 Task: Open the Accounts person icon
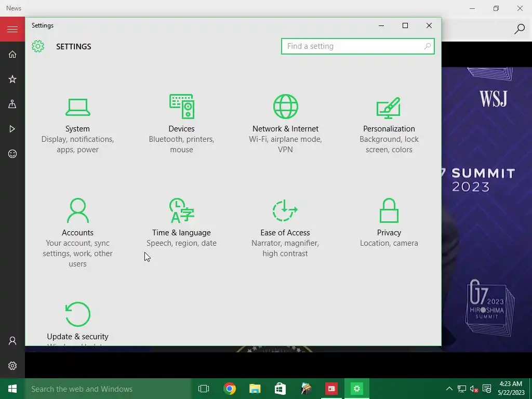click(x=78, y=210)
